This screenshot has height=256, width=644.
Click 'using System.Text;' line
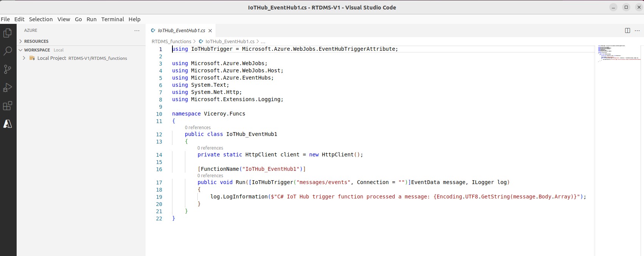pyautogui.click(x=200, y=85)
